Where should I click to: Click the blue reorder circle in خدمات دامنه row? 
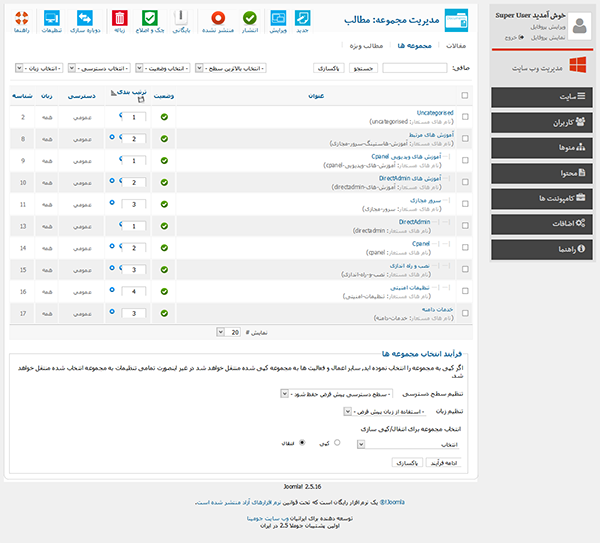(112, 311)
